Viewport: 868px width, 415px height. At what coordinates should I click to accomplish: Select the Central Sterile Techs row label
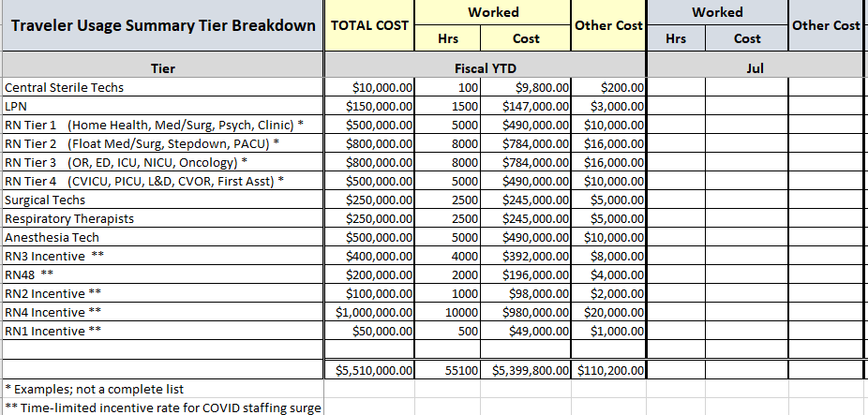click(x=65, y=87)
